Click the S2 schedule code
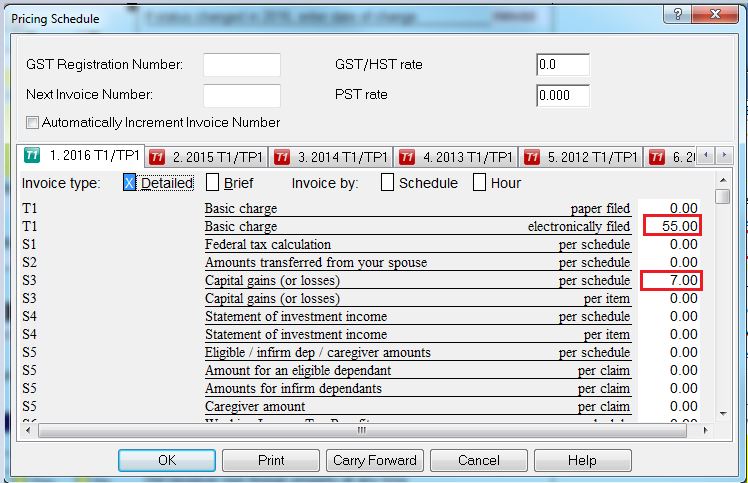This screenshot has height=483, width=748. point(29,262)
